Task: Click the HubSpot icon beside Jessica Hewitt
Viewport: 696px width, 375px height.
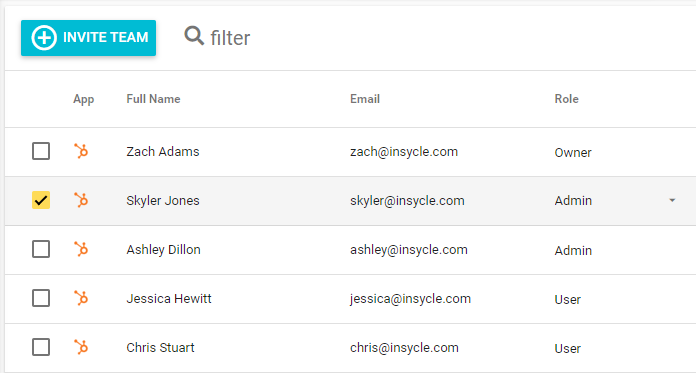Action: tap(81, 298)
